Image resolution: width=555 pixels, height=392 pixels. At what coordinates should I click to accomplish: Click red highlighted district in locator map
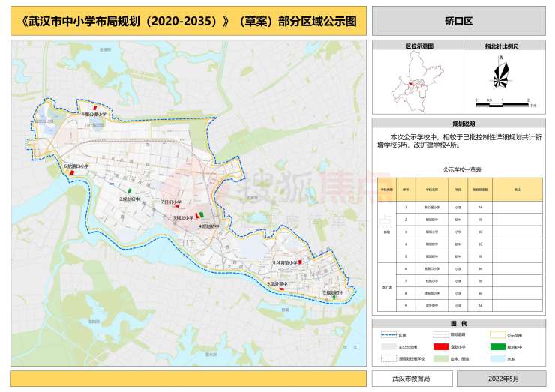coord(411,84)
